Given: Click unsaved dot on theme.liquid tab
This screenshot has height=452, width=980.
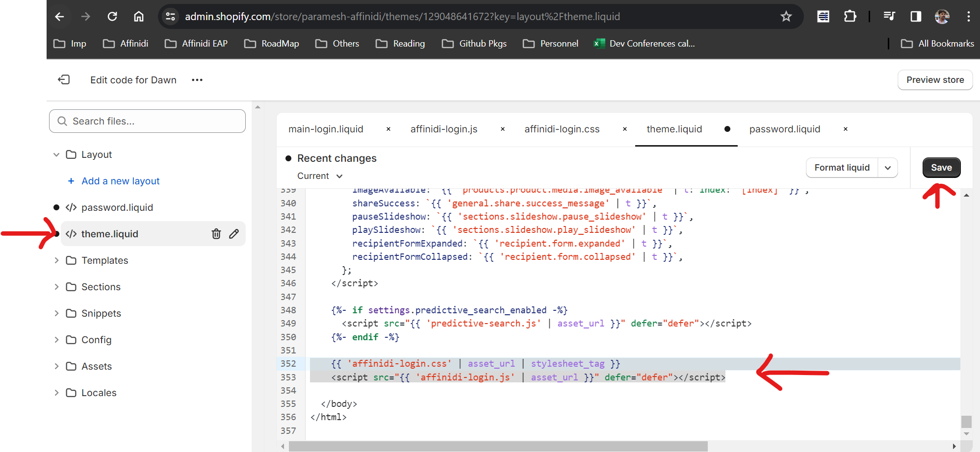Looking at the screenshot, I should (x=727, y=129).
